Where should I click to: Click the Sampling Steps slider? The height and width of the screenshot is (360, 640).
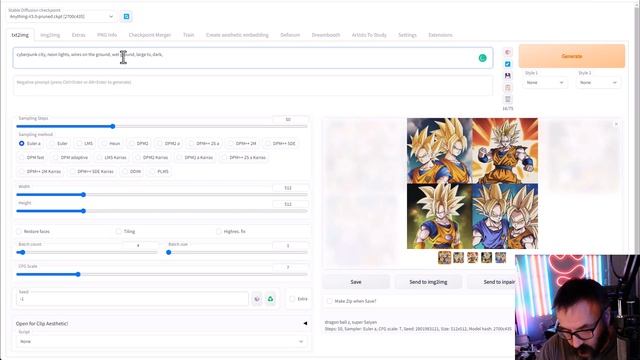coord(162,127)
